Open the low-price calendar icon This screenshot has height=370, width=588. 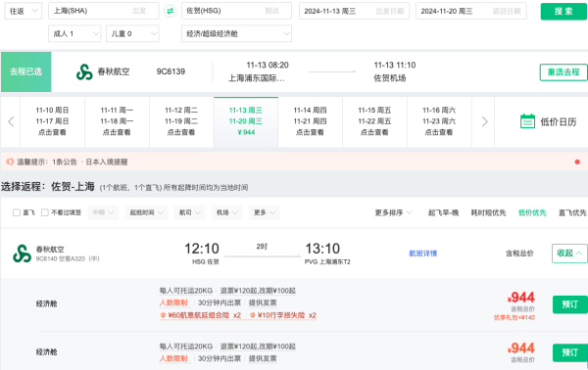pyautogui.click(x=527, y=121)
